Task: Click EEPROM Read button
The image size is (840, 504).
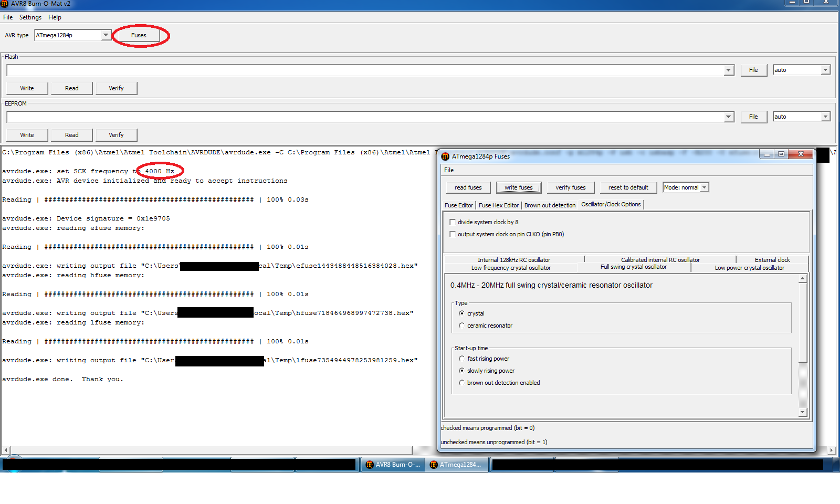Action: click(72, 135)
